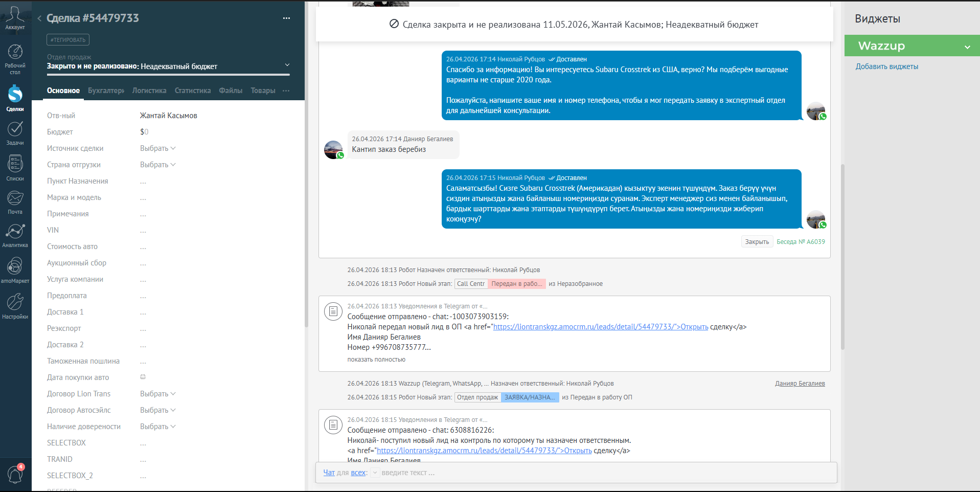Viewport: 980px width, 492px height.
Task: Open Страна отгрузки Выбрать dropdown
Action: click(157, 165)
